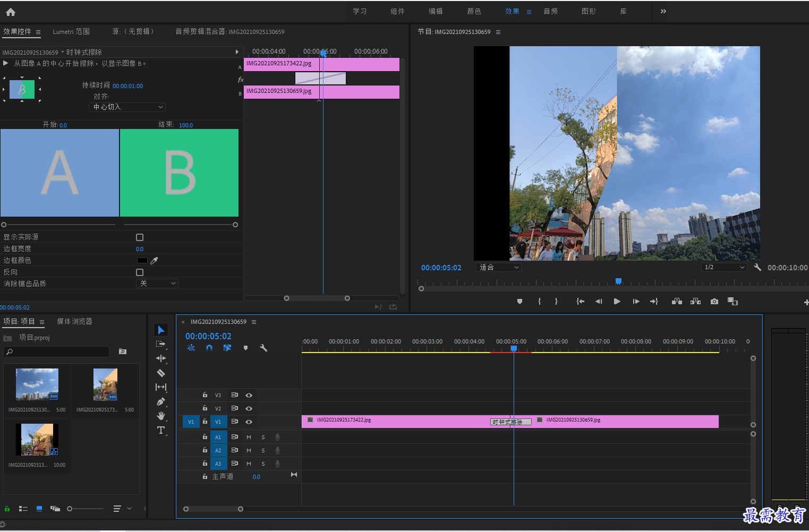Viewport: 809px width, 532px height.
Task: Open the zoom level fit dropdown
Action: point(498,268)
